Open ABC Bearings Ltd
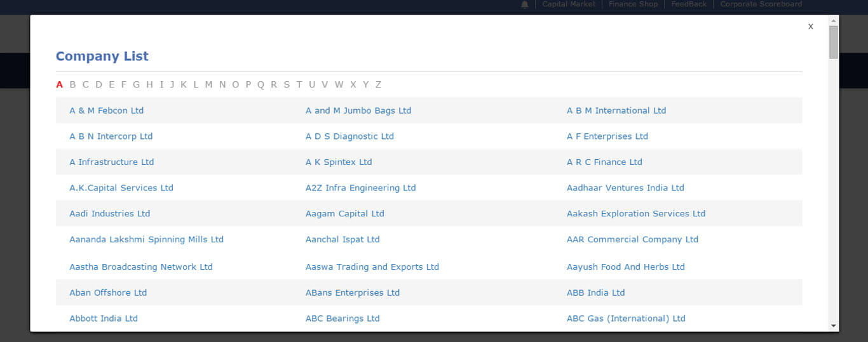868x342 pixels. [x=342, y=319]
